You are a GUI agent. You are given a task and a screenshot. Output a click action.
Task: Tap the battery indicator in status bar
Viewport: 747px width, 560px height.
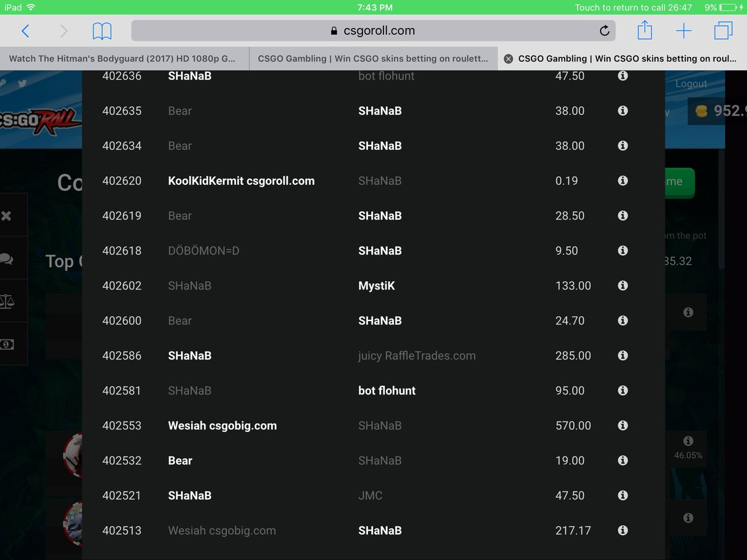[728, 7]
